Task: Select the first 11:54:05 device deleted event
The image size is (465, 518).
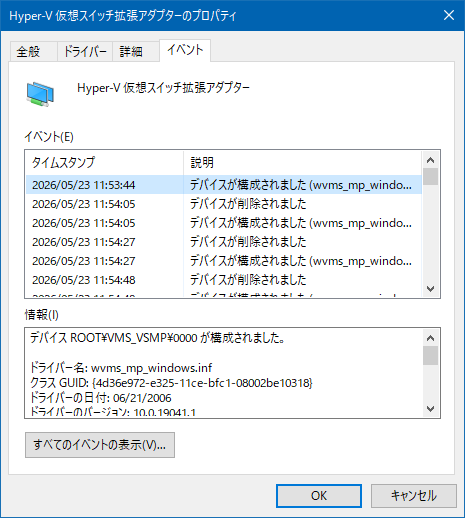Action: pyautogui.click(x=224, y=204)
